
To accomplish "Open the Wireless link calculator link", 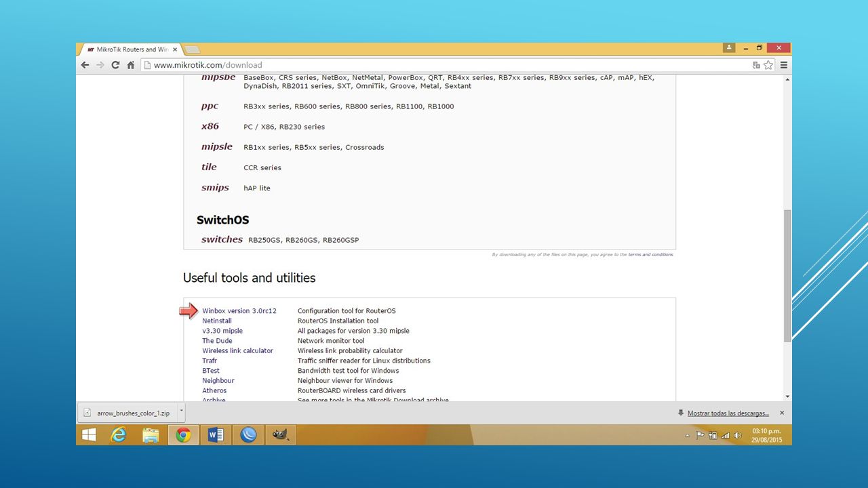I will click(237, 351).
